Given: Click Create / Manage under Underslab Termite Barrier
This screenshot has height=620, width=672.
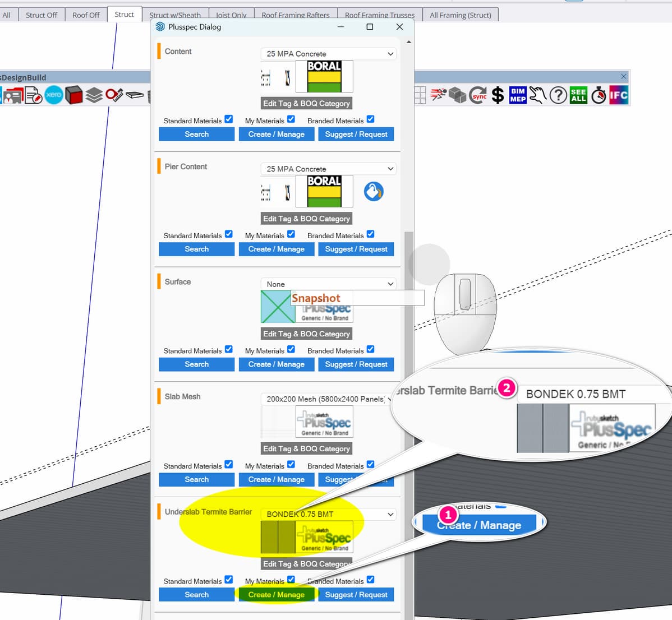Looking at the screenshot, I should [277, 595].
